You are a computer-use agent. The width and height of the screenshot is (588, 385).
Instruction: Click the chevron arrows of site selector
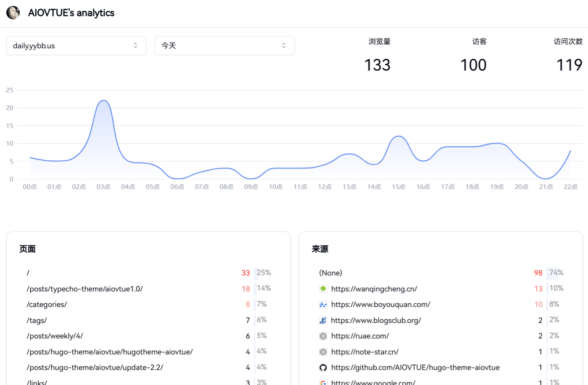point(135,45)
